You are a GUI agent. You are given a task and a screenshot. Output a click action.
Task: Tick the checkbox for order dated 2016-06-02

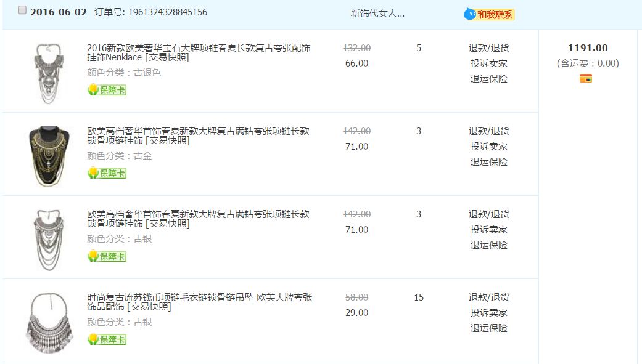(22, 10)
